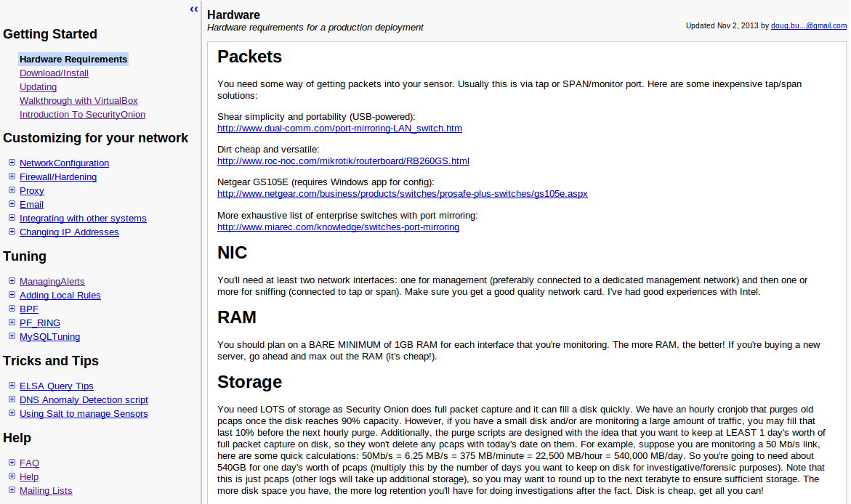Open Walkthrough with VirtualBox link
Screen dimensions: 851x504
coord(78,101)
